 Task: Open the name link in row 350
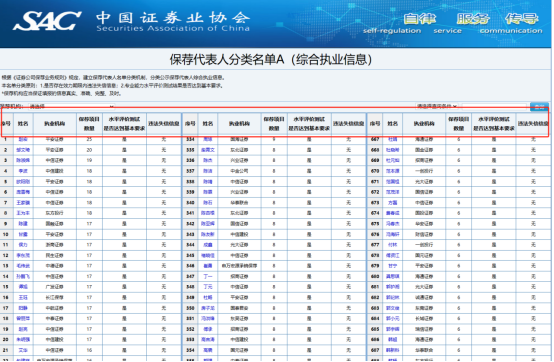tap(208, 308)
